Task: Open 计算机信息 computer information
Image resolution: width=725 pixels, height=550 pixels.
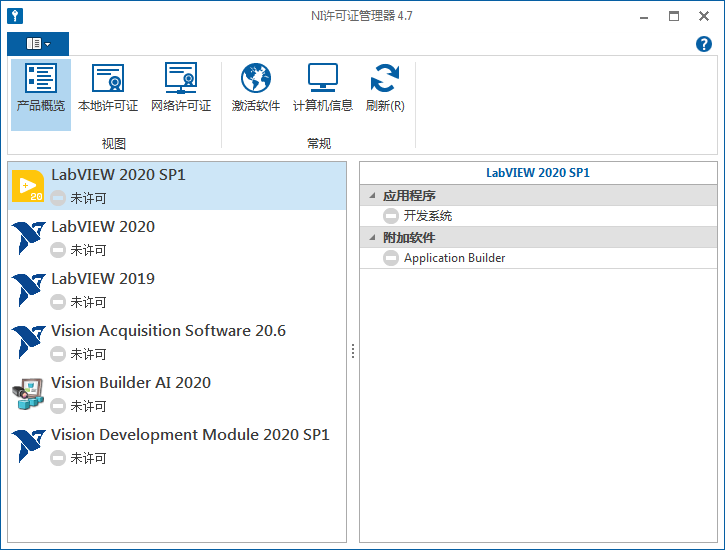Action: coord(322,88)
